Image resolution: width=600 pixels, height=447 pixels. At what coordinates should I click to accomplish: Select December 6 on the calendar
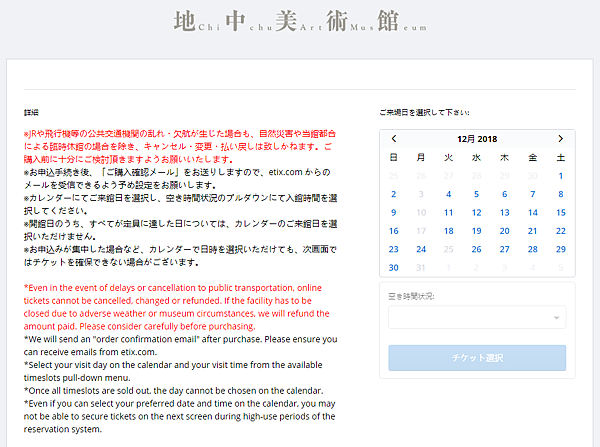click(505, 194)
